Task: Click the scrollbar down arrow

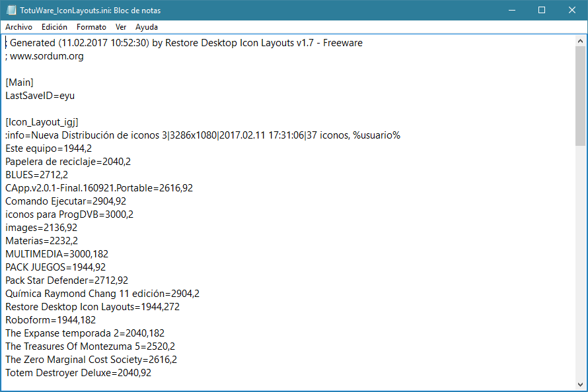Action: click(580, 385)
